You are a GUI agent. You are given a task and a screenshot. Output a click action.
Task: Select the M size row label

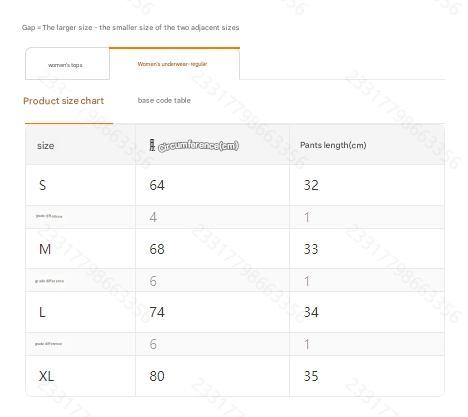tap(45, 249)
